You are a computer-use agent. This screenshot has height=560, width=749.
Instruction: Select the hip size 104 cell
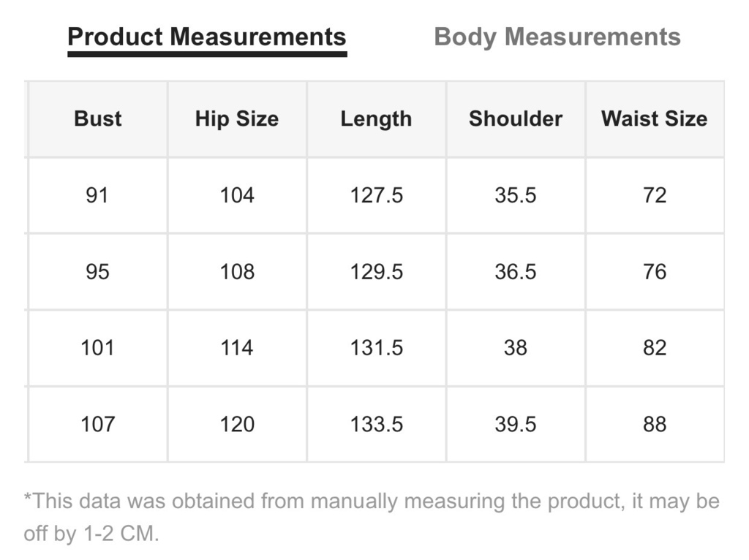click(x=237, y=195)
